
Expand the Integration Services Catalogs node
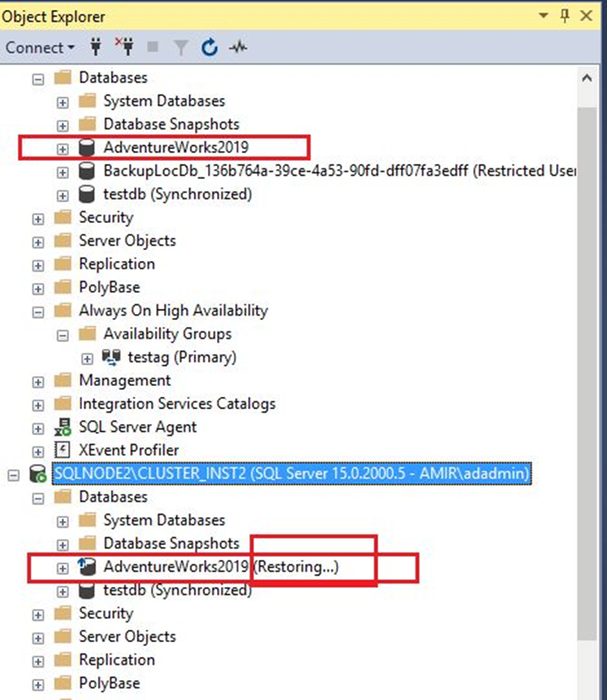tap(38, 404)
